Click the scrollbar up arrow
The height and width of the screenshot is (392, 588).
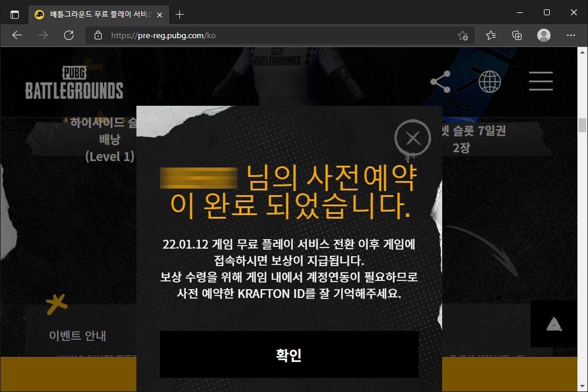pyautogui.click(x=582, y=52)
